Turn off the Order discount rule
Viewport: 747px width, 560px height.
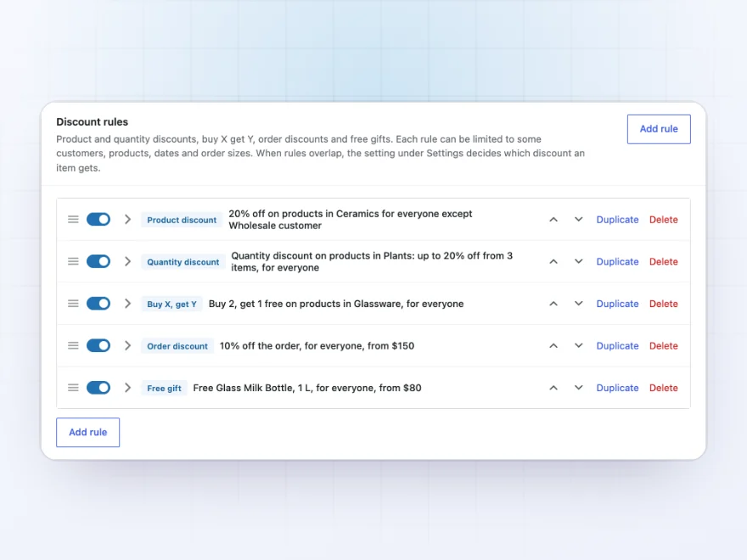click(x=98, y=345)
